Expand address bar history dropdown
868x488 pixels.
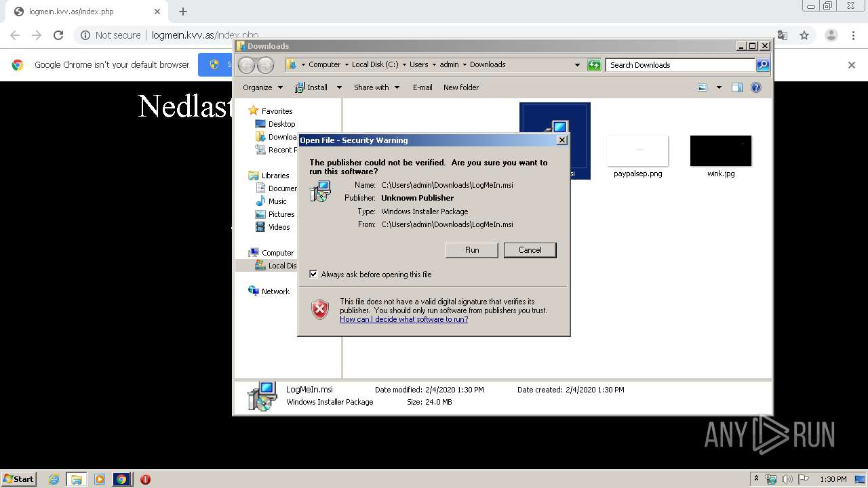(x=577, y=65)
